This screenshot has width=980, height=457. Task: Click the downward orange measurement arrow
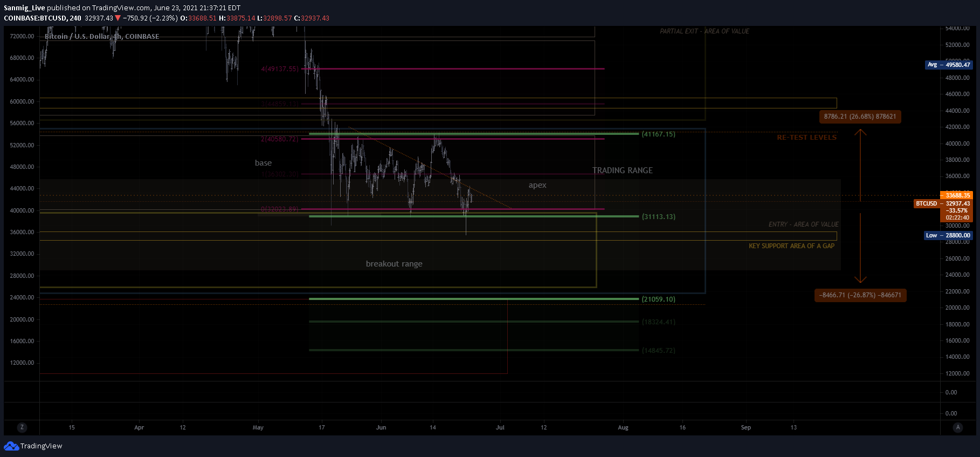pos(860,248)
